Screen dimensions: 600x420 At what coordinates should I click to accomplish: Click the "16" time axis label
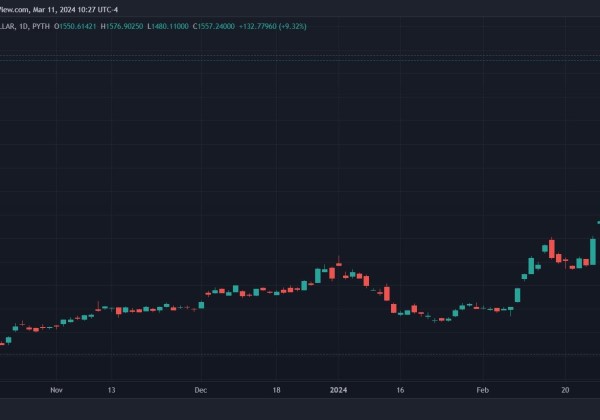point(400,390)
